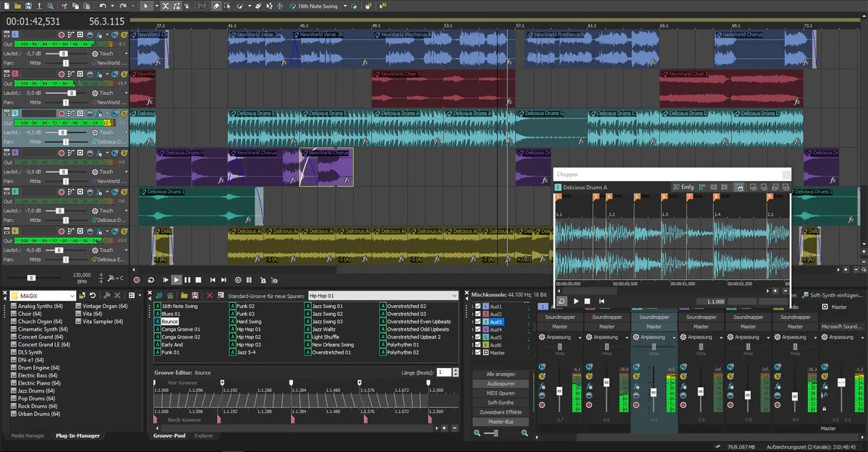Select the pencil draw tool in the toolbar
The width and height of the screenshot is (868, 452).
click(x=216, y=5)
